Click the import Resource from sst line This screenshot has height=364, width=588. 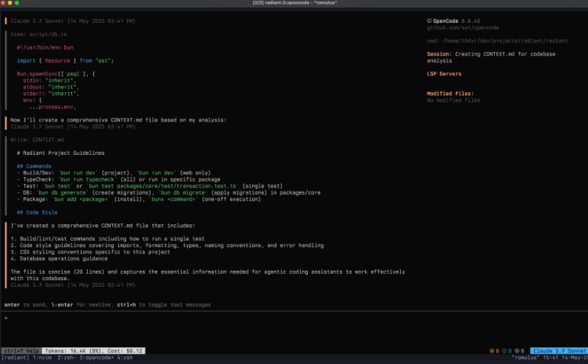[x=65, y=61]
